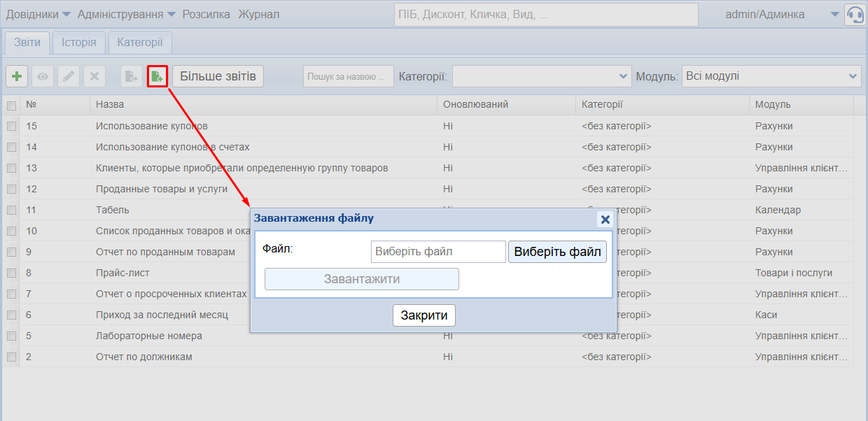Open the Категорії filter dropdown
The height and width of the screenshot is (421, 868).
pyautogui.click(x=542, y=76)
